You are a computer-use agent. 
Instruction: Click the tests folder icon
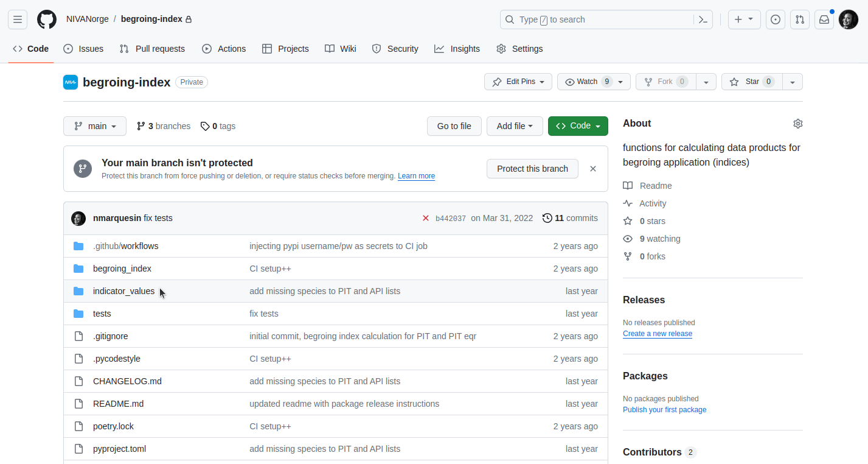pyautogui.click(x=78, y=314)
